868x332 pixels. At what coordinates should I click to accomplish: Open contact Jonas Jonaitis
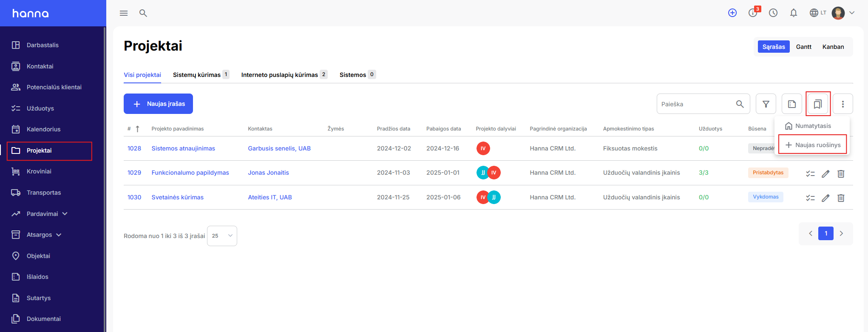tap(268, 173)
